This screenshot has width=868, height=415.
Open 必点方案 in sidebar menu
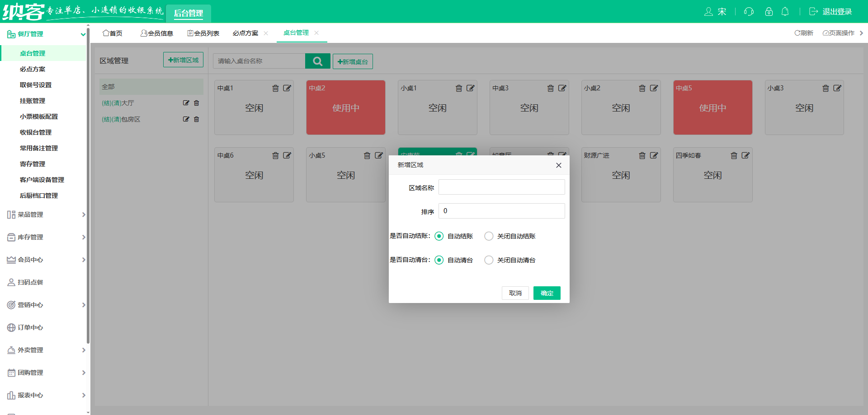point(33,69)
